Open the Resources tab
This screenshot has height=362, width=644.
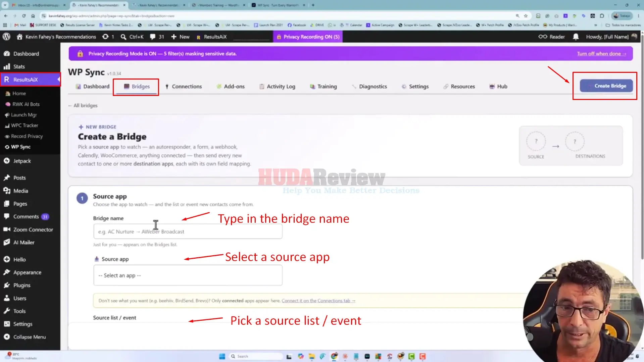pyautogui.click(x=459, y=87)
